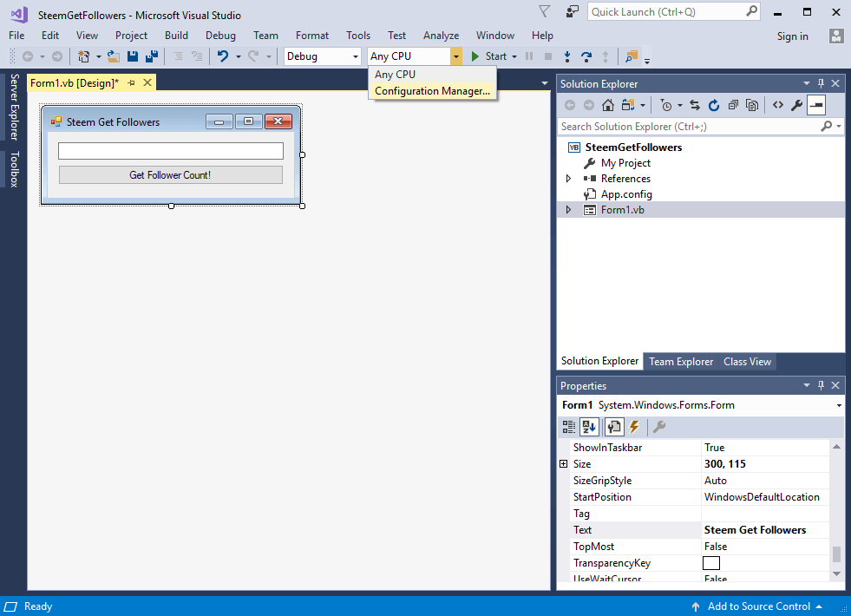
Task: Click Add to Source Control
Action: (x=758, y=606)
